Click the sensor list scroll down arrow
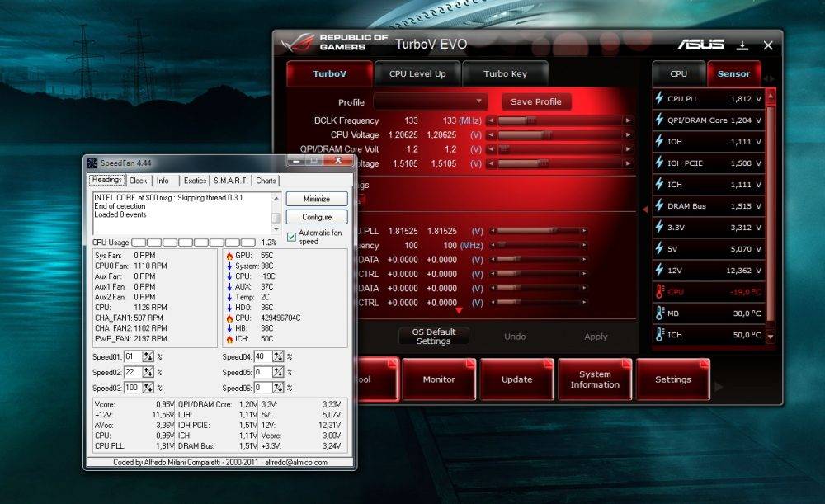The width and height of the screenshot is (825, 504). click(771, 337)
